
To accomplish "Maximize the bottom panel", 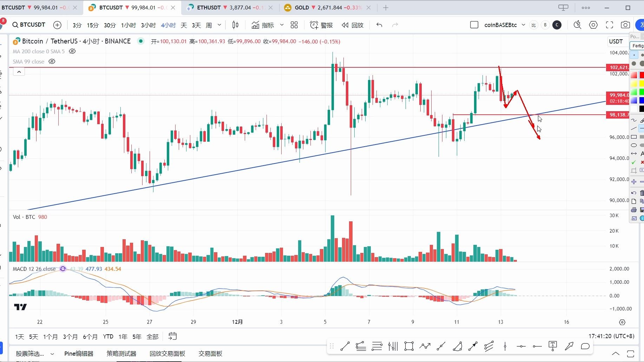I will (631, 354).
